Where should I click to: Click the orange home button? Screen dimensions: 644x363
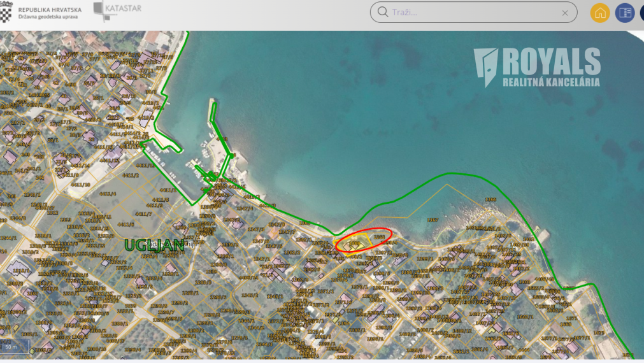(599, 13)
